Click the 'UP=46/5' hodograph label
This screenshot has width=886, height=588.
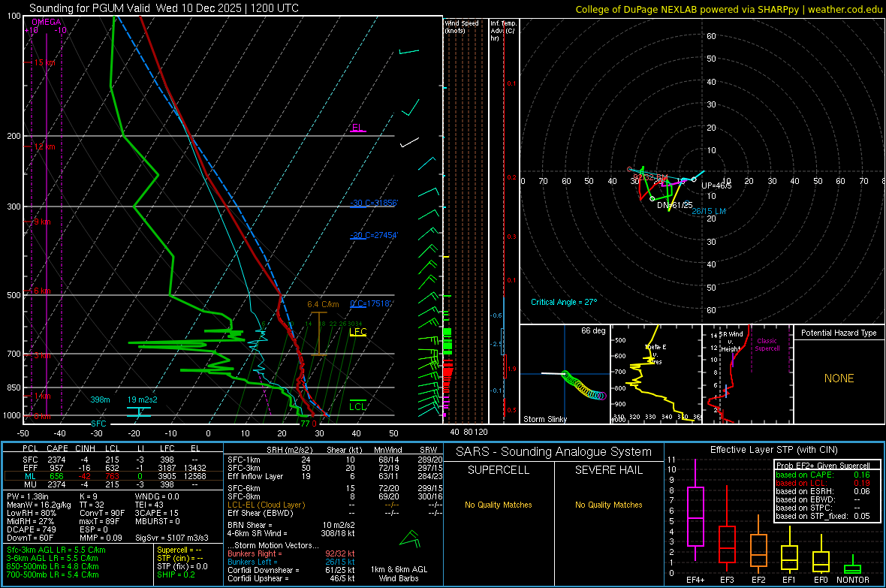point(716,185)
